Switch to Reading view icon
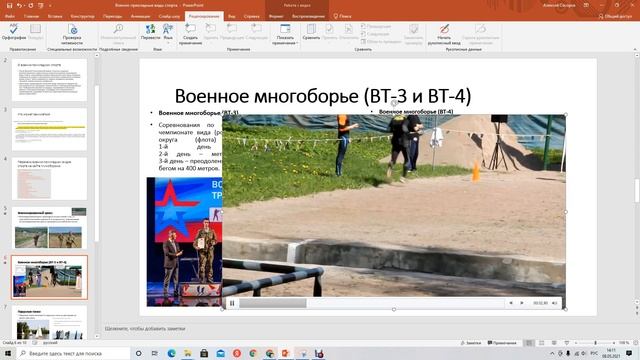This screenshot has width=640, height=360. coord(554,343)
